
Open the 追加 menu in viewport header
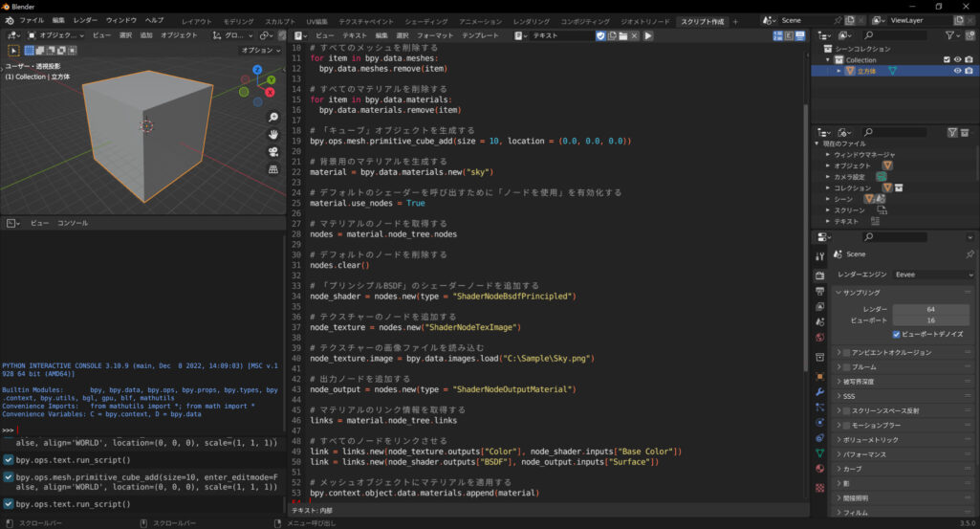click(146, 35)
